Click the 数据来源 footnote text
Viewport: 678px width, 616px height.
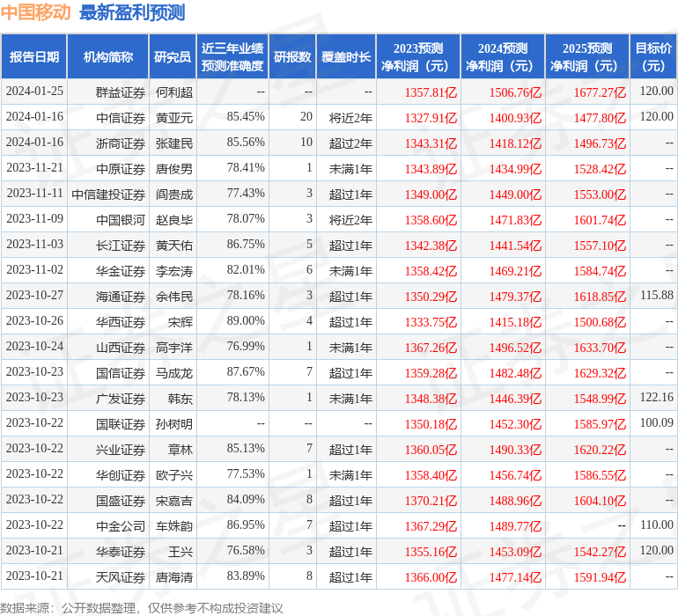point(142,608)
